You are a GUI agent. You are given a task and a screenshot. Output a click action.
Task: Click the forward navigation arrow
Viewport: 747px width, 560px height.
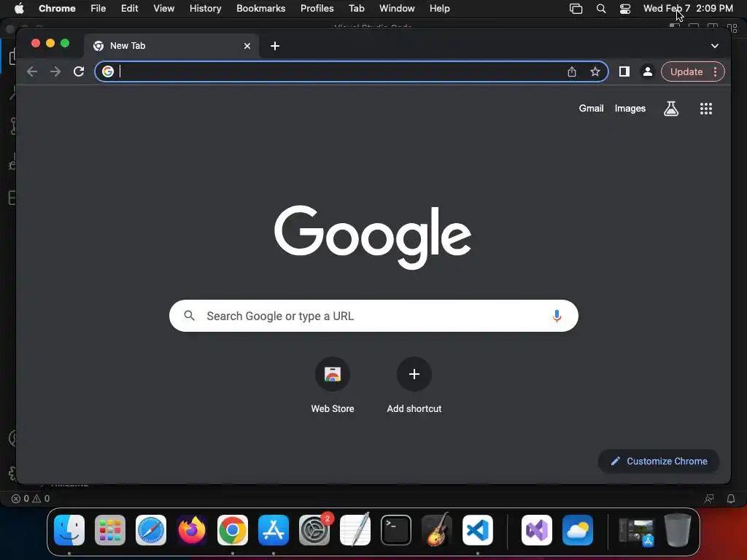[x=55, y=71]
